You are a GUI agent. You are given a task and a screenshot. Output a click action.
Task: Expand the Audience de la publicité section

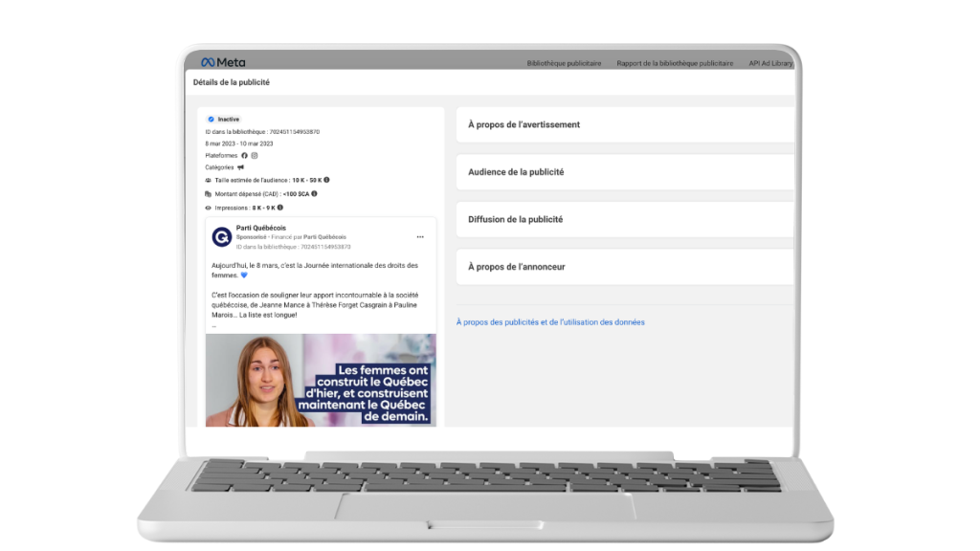624,172
